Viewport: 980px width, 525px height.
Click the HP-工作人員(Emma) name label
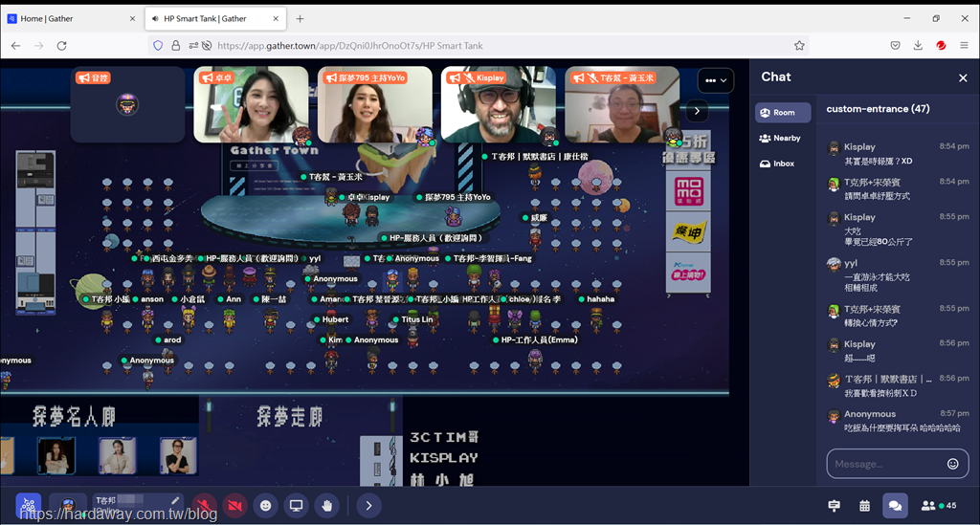pos(534,339)
